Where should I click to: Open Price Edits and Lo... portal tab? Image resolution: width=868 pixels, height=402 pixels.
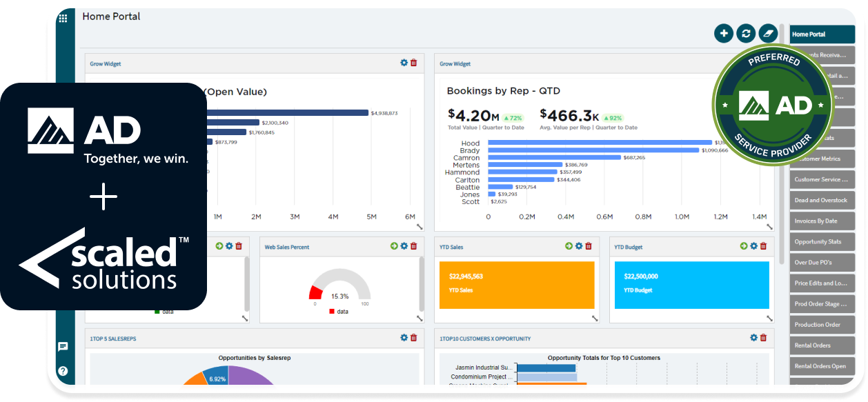[822, 283]
